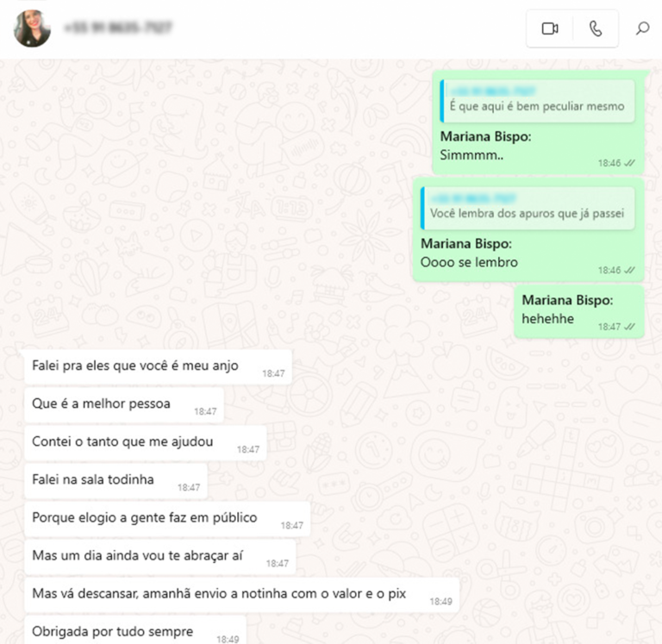Viewport: 662px width, 644px height.
Task: Jump to quoted message 'É que aqui é bem peculiar mesmo'
Action: (537, 101)
